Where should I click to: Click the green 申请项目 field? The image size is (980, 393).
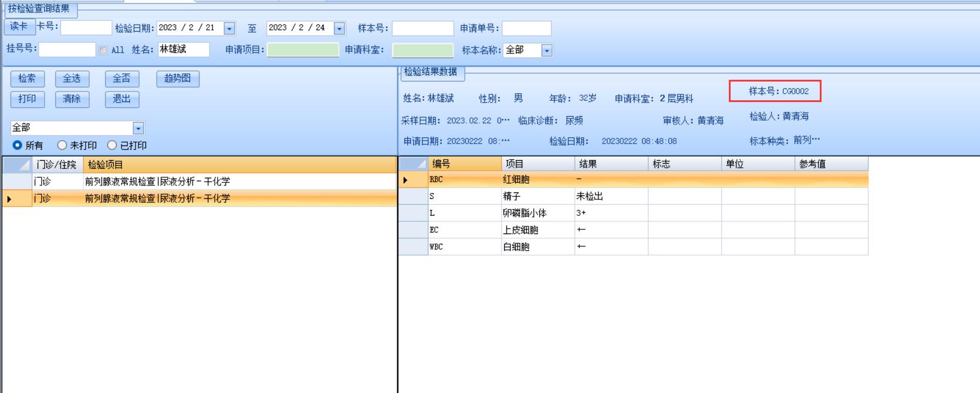tap(303, 50)
